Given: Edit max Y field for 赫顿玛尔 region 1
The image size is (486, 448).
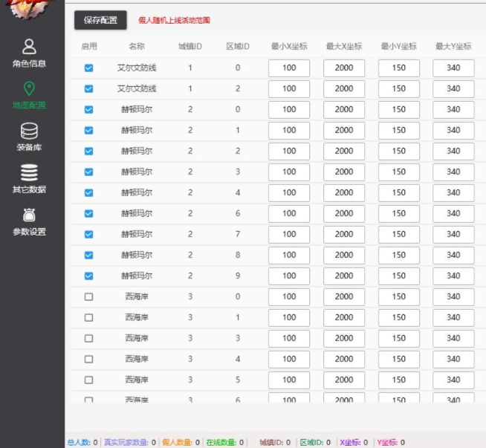Looking at the screenshot, I should click(453, 130).
